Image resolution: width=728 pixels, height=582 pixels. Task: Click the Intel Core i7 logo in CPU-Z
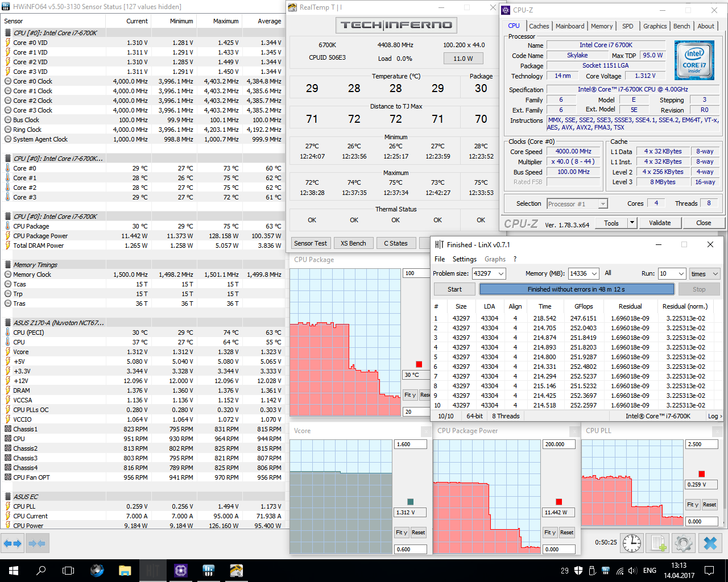pos(694,60)
